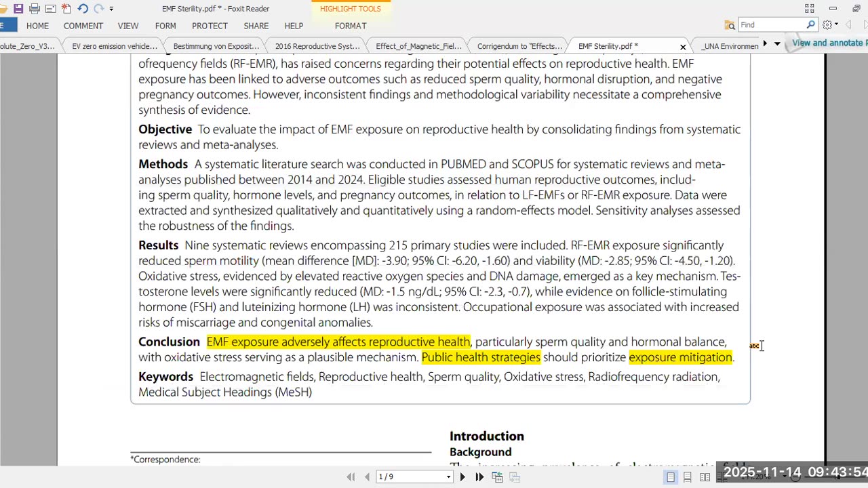Click into the Find search field
The width and height of the screenshot is (868, 488).
pos(771,25)
